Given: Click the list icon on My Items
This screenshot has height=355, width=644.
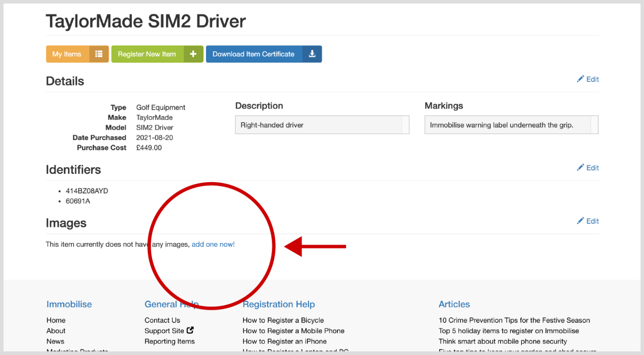Looking at the screenshot, I should pos(99,54).
